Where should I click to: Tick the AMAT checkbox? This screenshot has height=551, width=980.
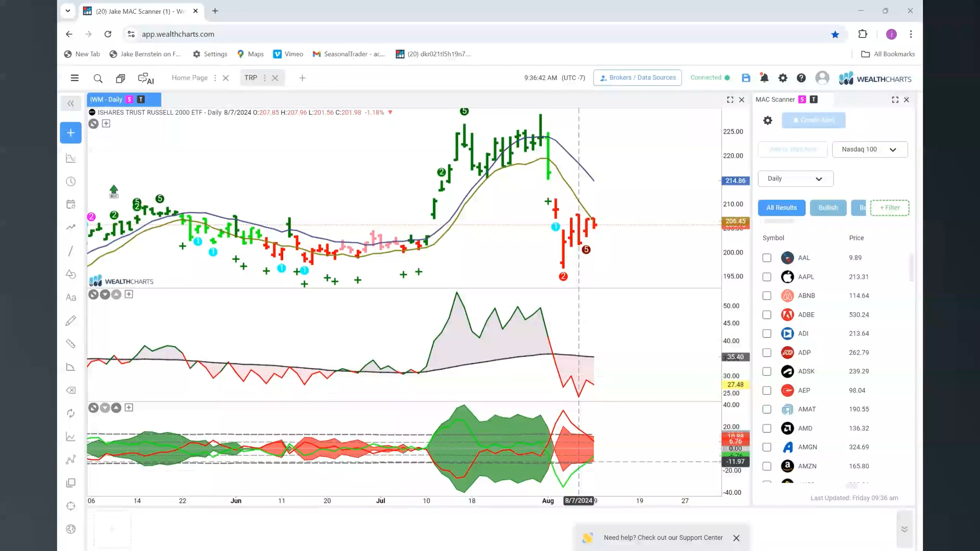pos(767,409)
